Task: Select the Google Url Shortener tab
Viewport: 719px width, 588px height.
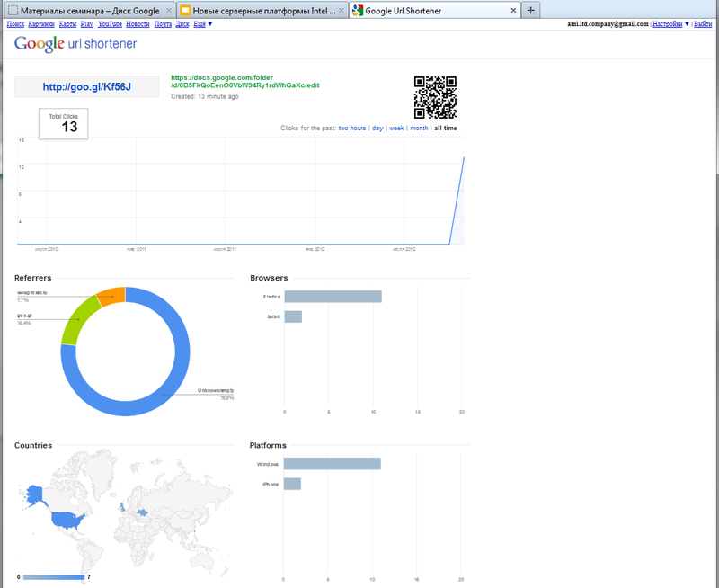Action: (x=435, y=10)
